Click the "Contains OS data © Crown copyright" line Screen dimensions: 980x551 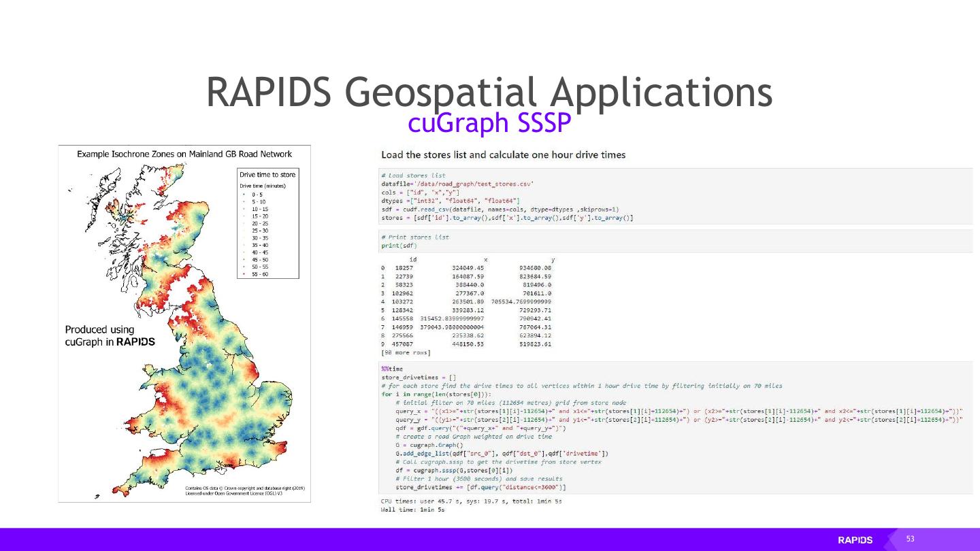(x=245, y=488)
